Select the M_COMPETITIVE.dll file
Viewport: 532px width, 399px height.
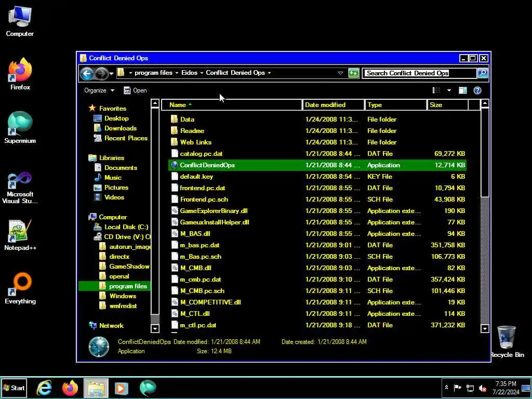pos(317,302)
